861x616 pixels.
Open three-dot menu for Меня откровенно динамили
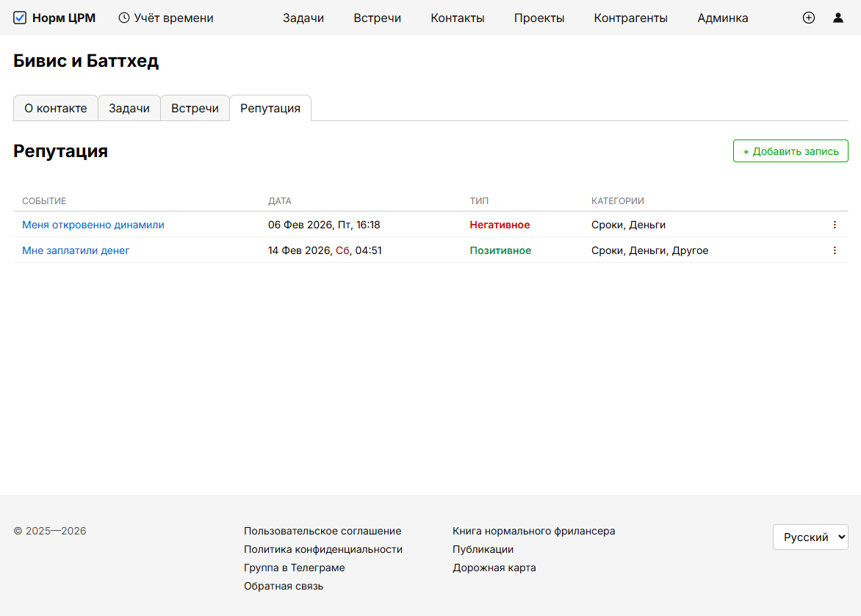[835, 225]
